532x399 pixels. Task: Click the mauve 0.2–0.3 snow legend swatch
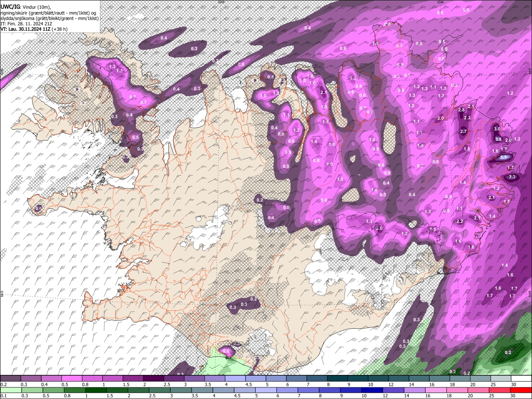pos(11,379)
